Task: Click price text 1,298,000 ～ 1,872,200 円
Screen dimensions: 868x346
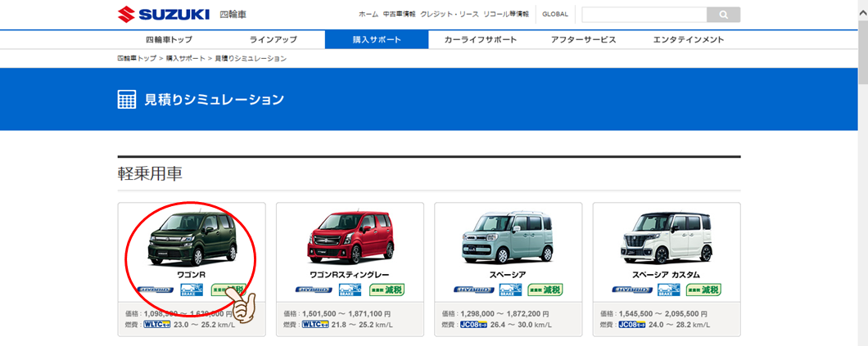Action: [507, 313]
